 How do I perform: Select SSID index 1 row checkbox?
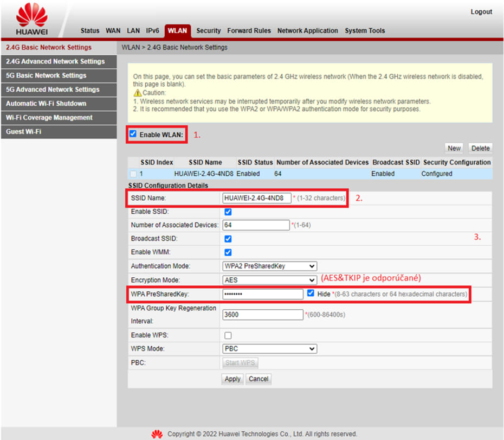pyautogui.click(x=133, y=174)
